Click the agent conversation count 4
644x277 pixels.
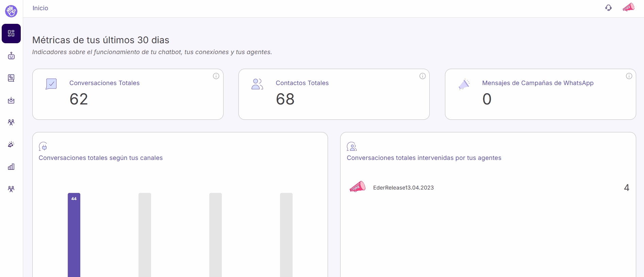(627, 188)
